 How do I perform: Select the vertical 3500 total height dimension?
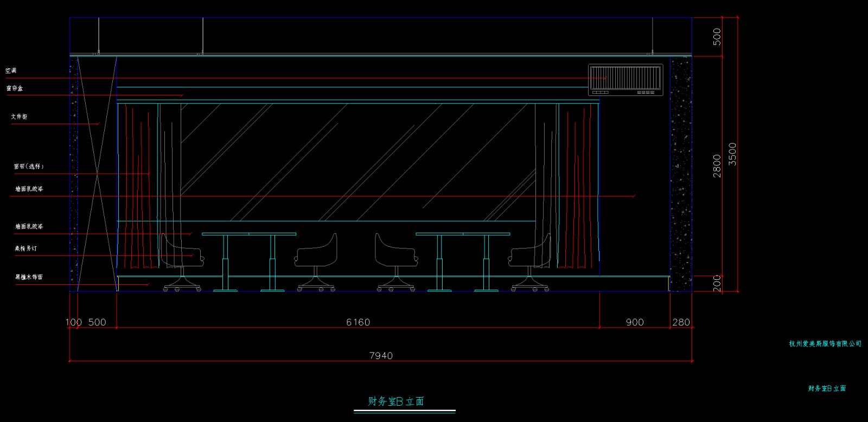[x=732, y=154]
